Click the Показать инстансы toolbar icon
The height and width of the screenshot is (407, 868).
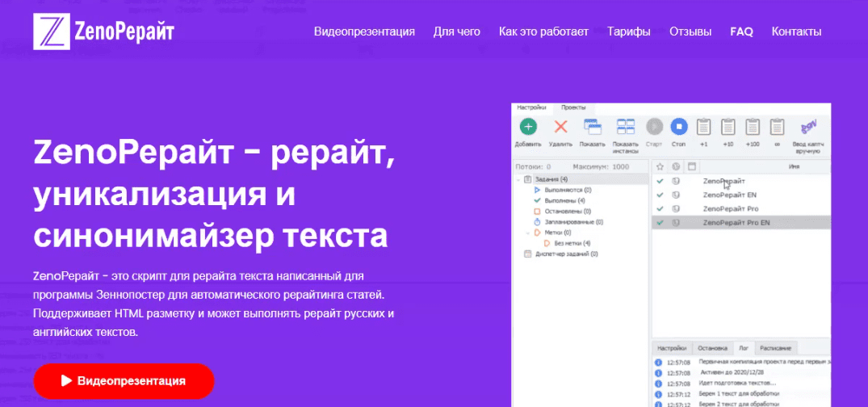(x=626, y=127)
